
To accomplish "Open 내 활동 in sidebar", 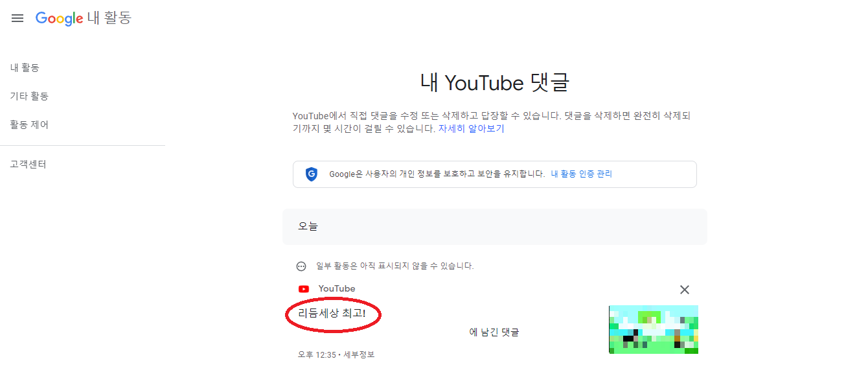I will coord(25,67).
